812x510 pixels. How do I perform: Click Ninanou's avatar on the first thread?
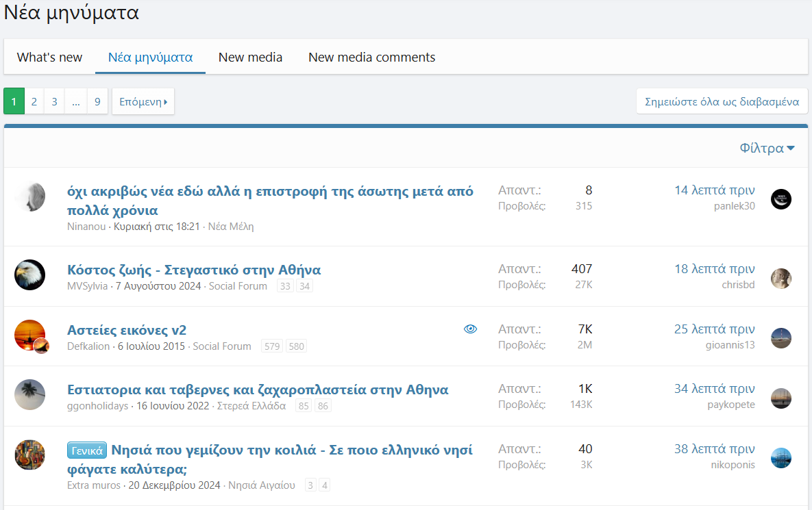(x=29, y=198)
